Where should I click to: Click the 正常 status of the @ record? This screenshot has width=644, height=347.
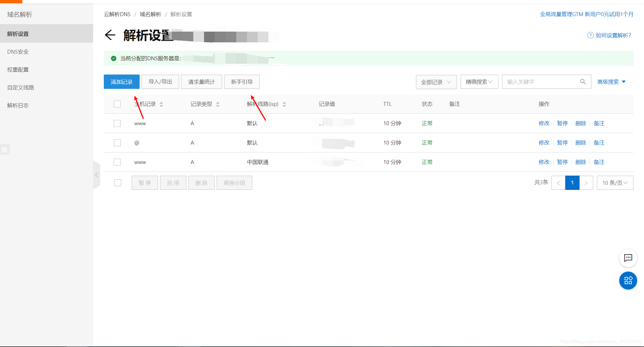427,143
